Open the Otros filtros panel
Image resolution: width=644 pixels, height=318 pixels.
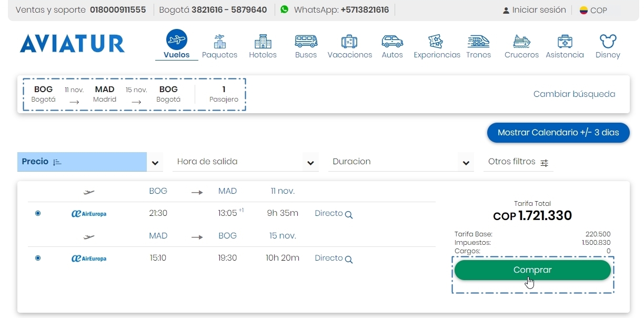(518, 162)
